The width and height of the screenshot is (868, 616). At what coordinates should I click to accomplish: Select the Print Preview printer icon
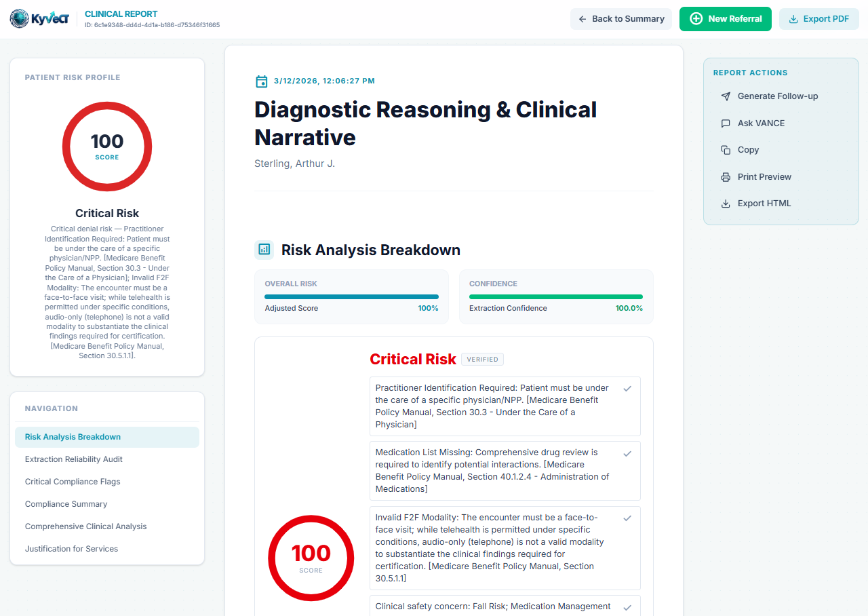[x=725, y=176]
